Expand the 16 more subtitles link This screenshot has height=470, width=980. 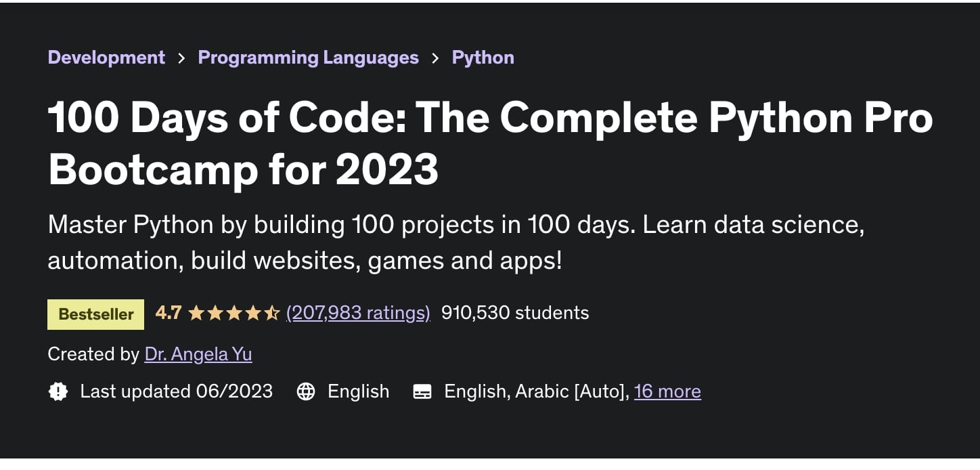667,391
